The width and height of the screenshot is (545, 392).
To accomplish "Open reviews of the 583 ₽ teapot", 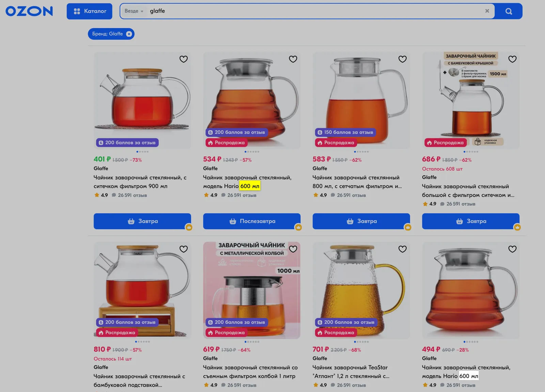I will pos(348,195).
